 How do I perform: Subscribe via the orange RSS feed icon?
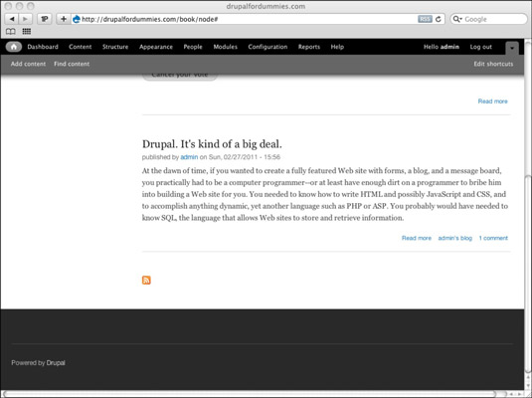[146, 280]
